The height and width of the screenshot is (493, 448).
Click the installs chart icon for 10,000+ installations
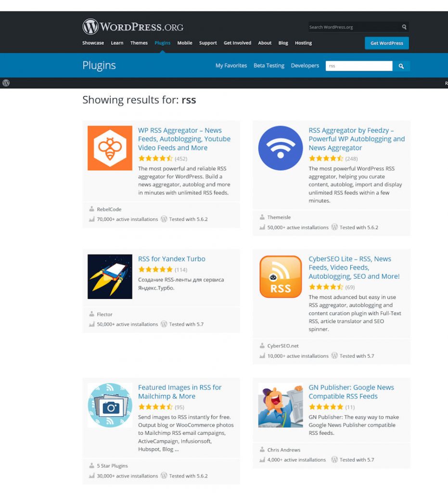(x=262, y=356)
